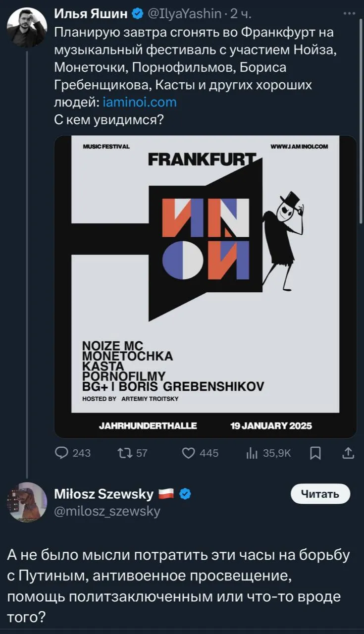Open Miłosz Szewsky's profile avatar
364x634 pixels.
click(x=27, y=502)
